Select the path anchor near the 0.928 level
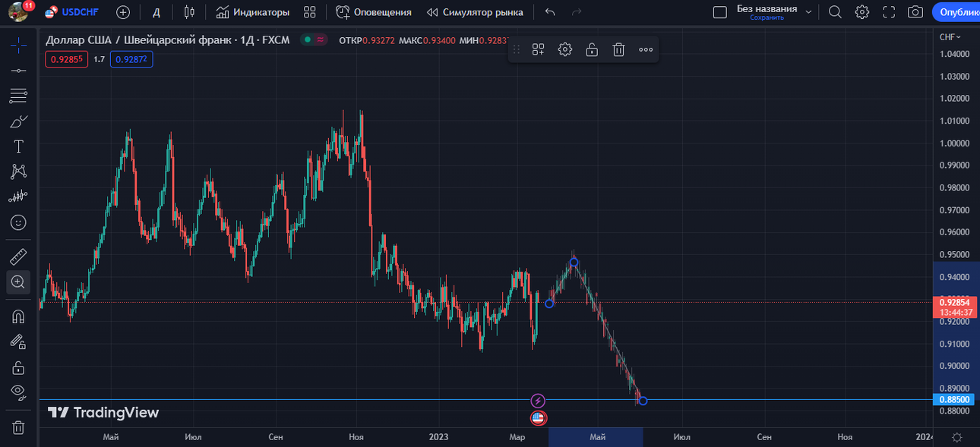980x447 pixels. [549, 303]
